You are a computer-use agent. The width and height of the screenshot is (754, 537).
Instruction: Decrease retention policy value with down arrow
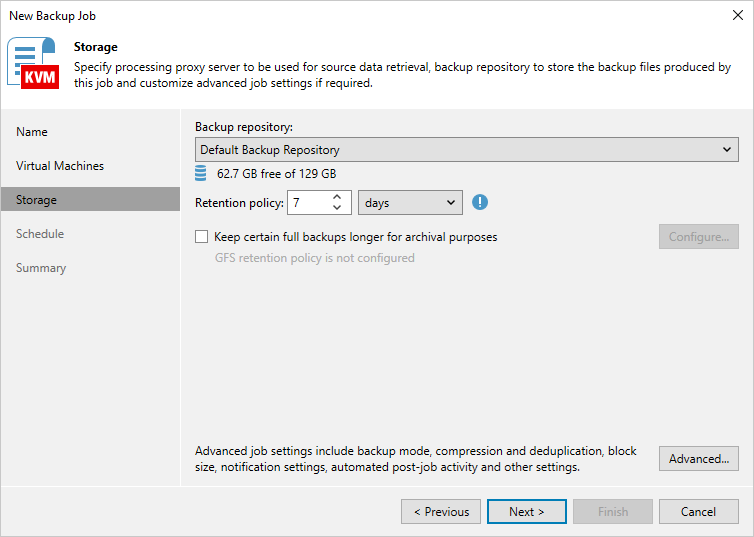tap(337, 208)
